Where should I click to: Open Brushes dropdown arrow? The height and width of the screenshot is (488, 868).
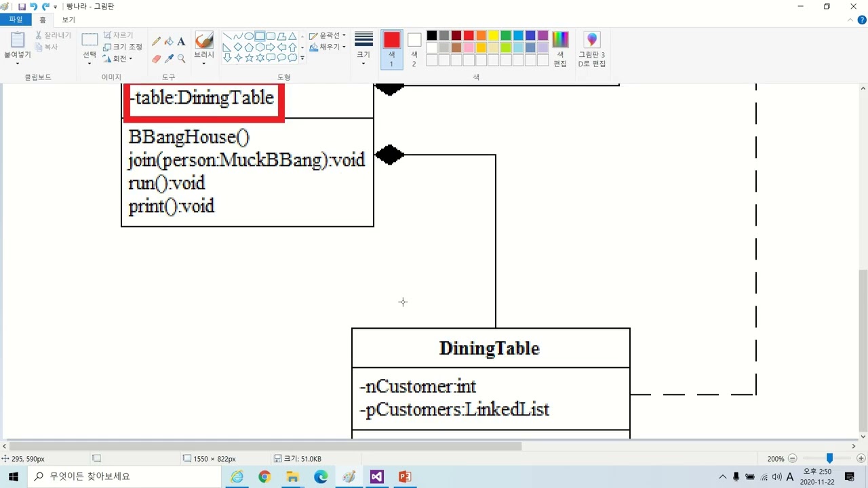point(204,64)
